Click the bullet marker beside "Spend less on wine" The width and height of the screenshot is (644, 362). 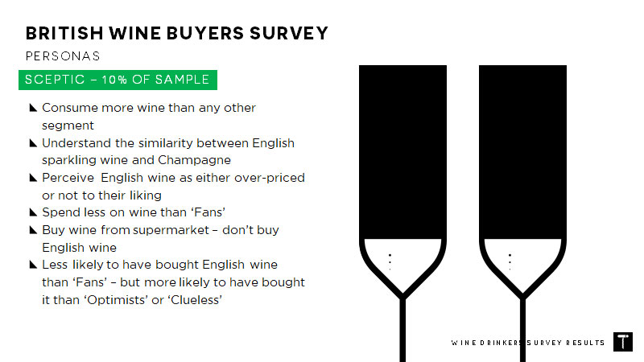(x=33, y=212)
